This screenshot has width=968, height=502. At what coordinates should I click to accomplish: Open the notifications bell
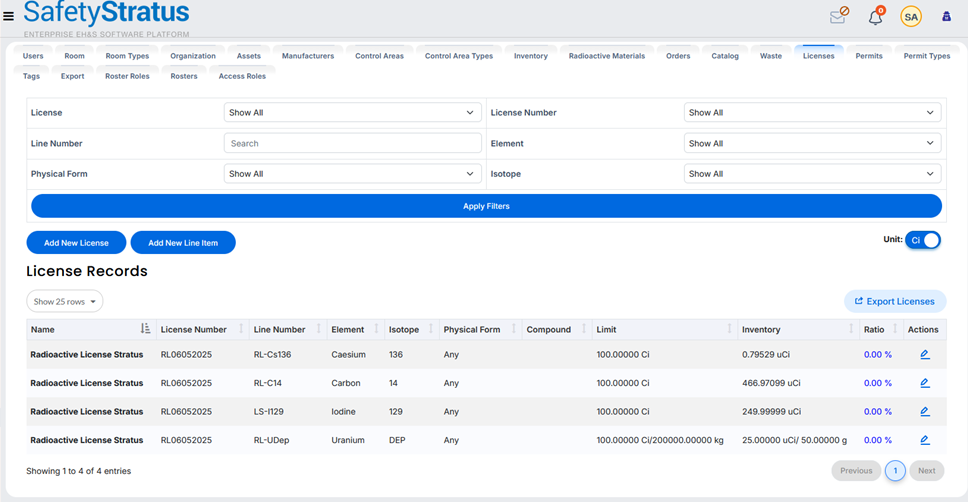pos(875,17)
